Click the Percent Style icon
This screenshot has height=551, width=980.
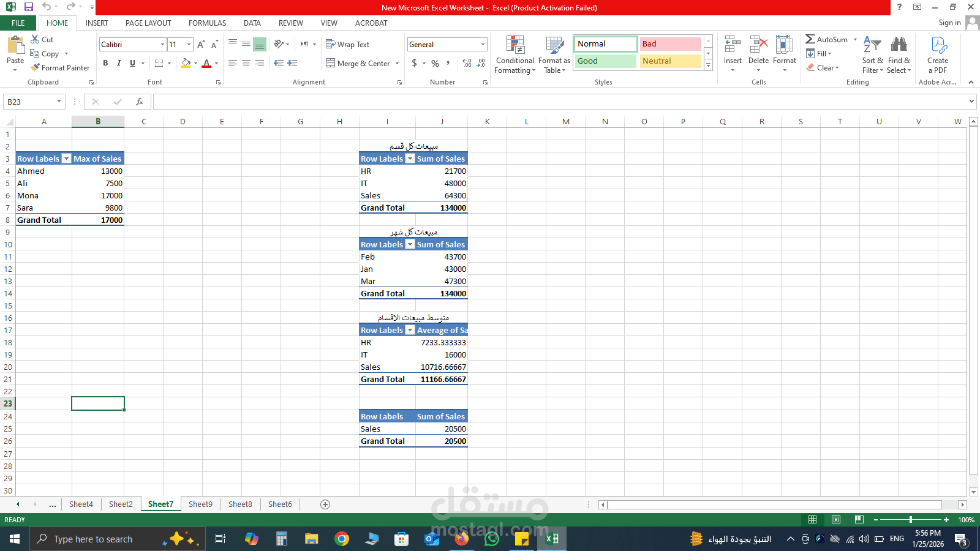pyautogui.click(x=435, y=63)
